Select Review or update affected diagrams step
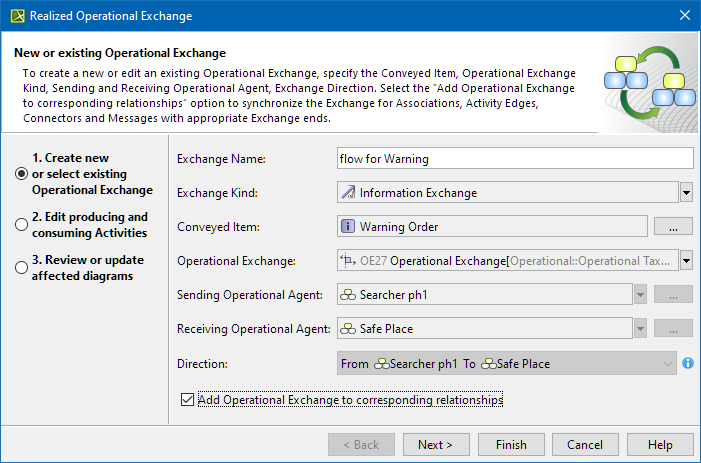 (22, 267)
